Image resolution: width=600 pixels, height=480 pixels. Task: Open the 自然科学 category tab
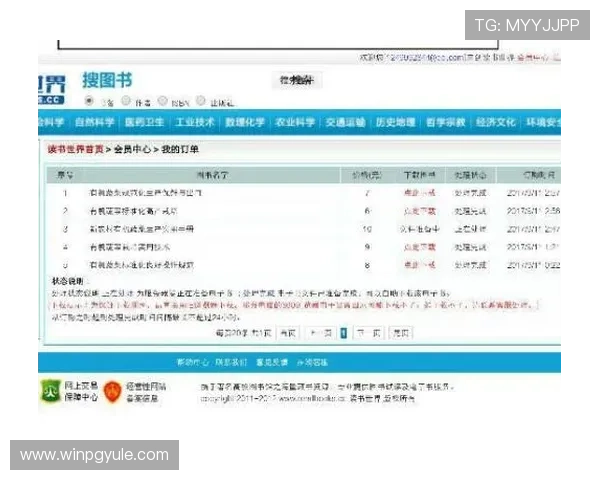[95, 122]
